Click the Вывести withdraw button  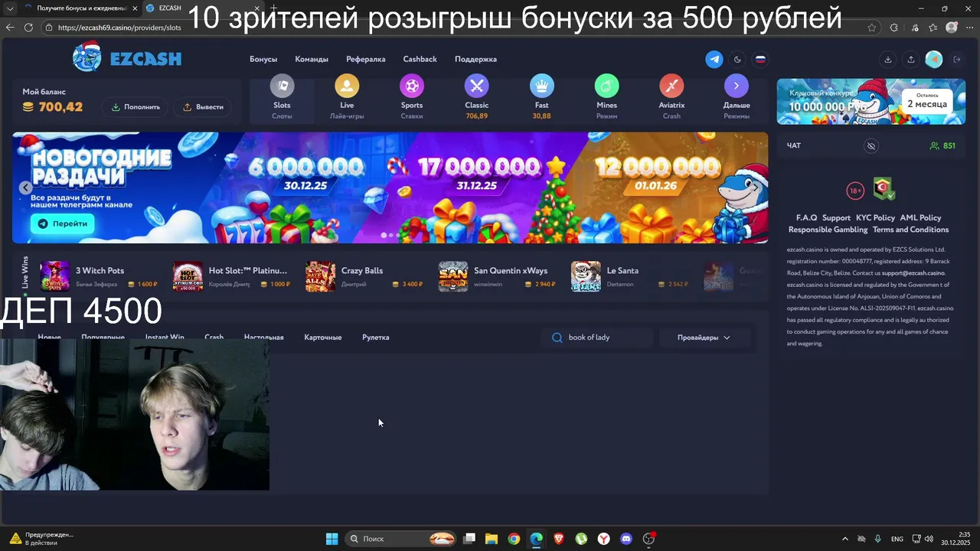pyautogui.click(x=203, y=107)
